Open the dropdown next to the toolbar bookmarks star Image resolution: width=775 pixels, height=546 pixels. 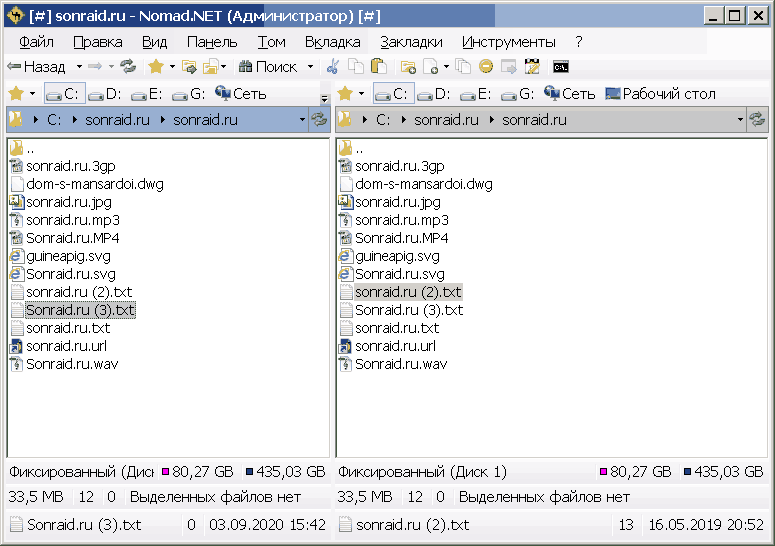click(x=172, y=66)
